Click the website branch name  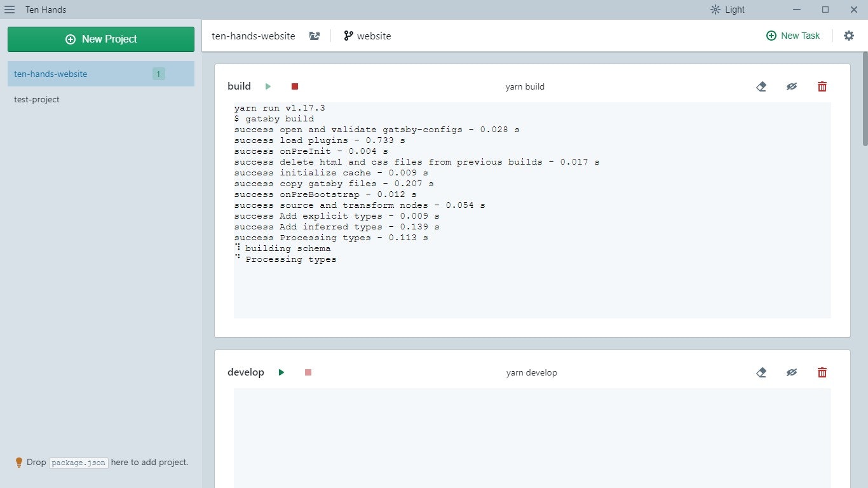click(x=374, y=36)
